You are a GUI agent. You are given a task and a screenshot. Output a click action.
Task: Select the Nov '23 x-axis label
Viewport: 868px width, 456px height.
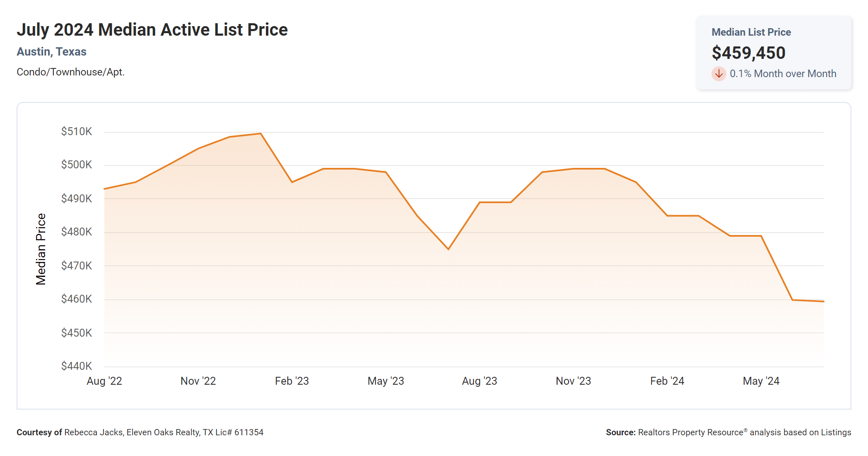pyautogui.click(x=573, y=381)
